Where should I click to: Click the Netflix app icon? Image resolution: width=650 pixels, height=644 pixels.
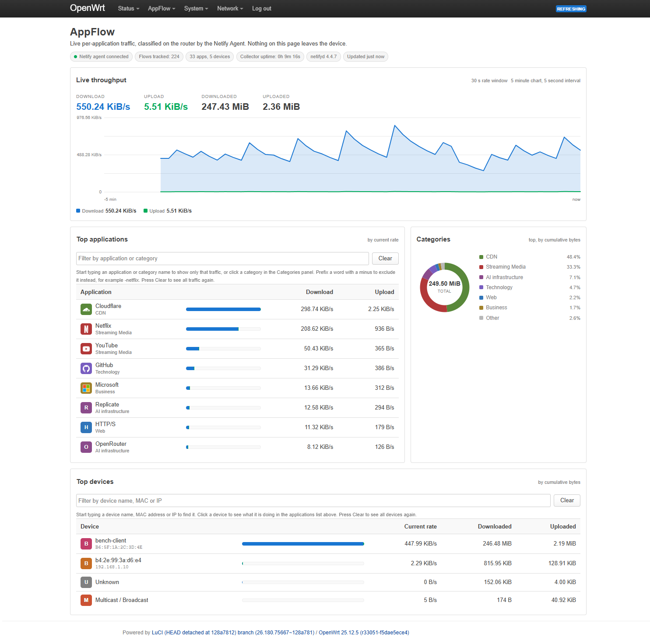(86, 329)
